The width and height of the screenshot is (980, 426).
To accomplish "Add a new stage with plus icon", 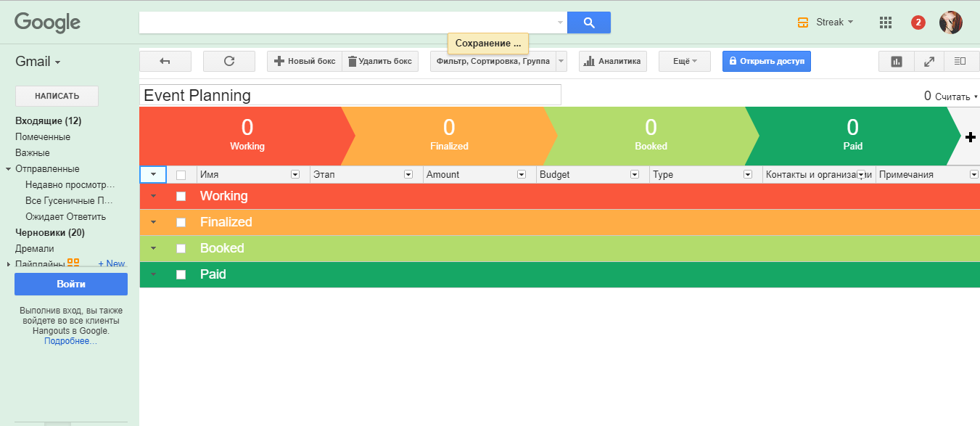I will [971, 137].
